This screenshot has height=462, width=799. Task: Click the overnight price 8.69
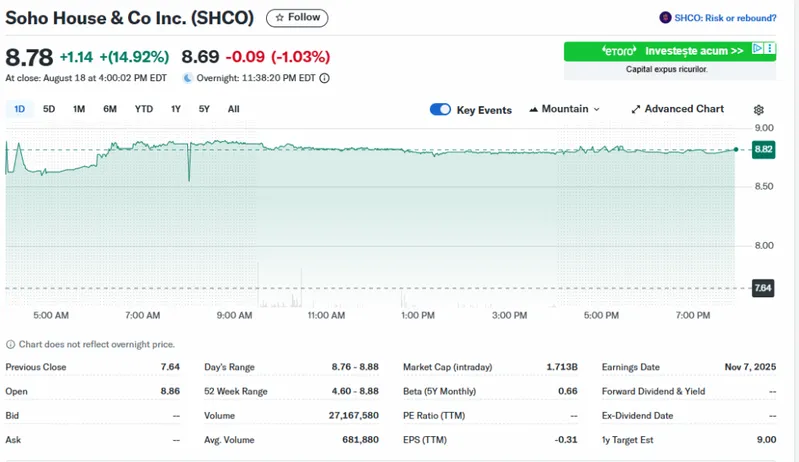200,57
